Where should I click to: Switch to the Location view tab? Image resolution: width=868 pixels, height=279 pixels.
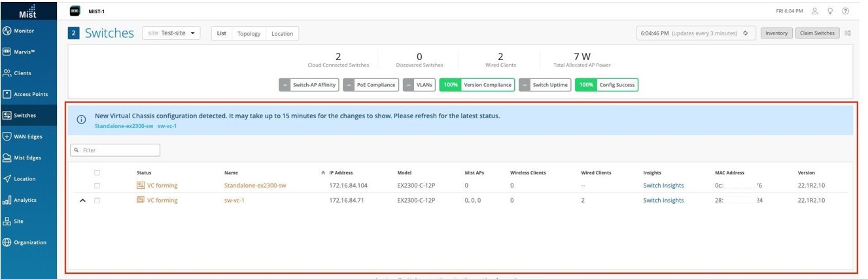click(x=282, y=33)
